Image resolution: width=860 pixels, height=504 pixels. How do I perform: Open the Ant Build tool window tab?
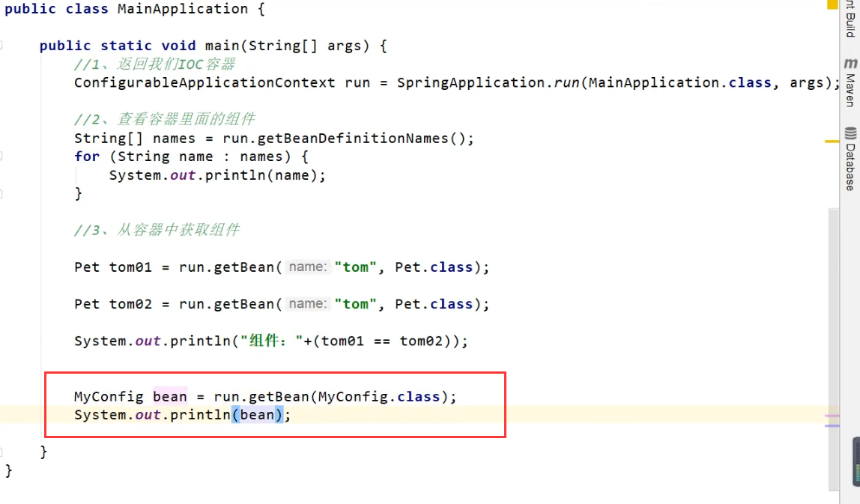click(x=850, y=19)
